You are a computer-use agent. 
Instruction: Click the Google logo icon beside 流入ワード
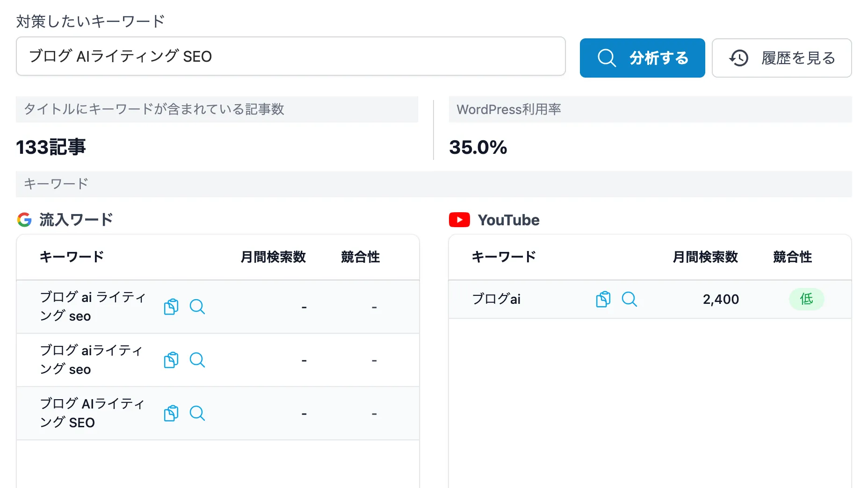tap(24, 220)
